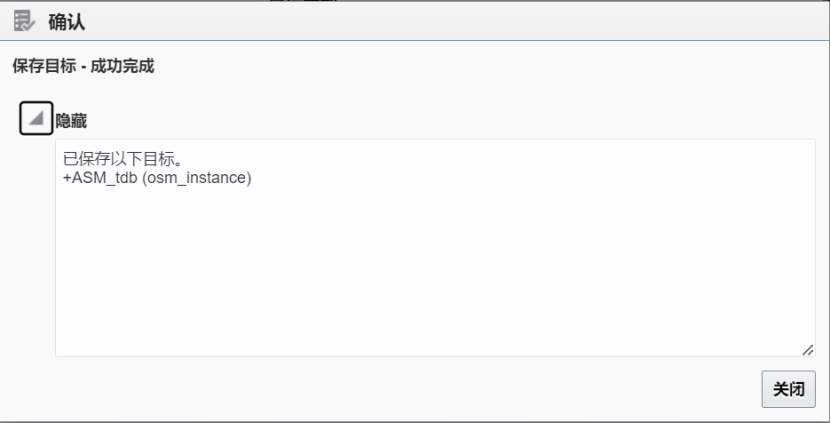Click the 确认 dialog title text
The height and width of the screenshot is (423, 831).
(x=67, y=22)
